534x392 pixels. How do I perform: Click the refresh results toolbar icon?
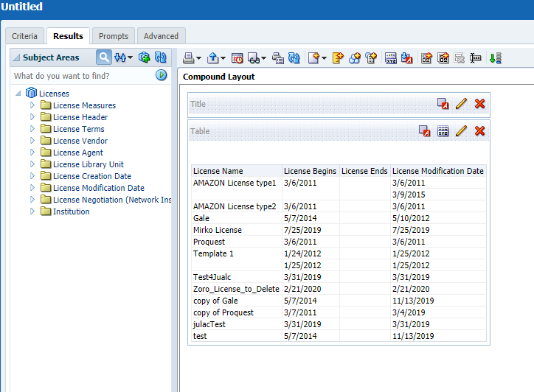294,58
